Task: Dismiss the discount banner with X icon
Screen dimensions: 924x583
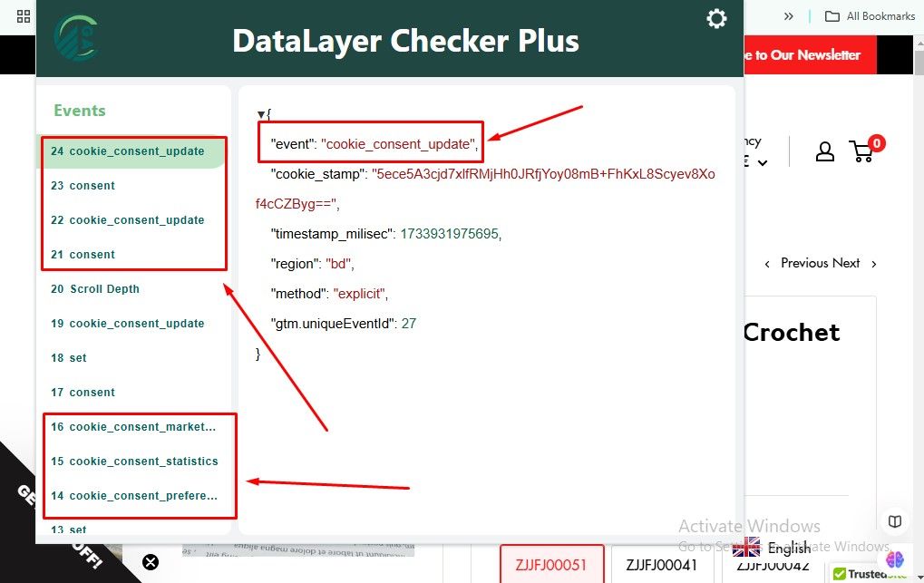Action: coord(151,562)
